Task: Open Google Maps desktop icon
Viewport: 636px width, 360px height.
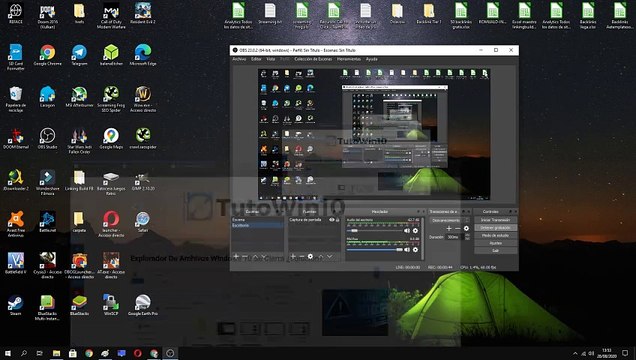Action: coord(111,138)
